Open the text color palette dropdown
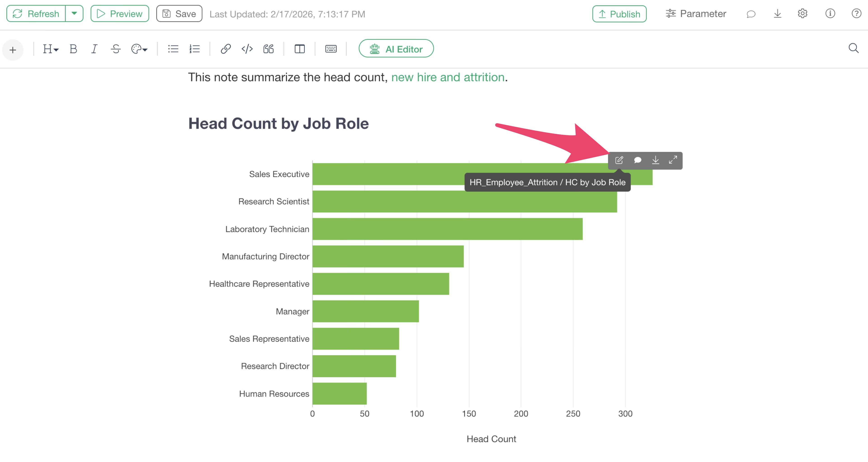 [139, 49]
